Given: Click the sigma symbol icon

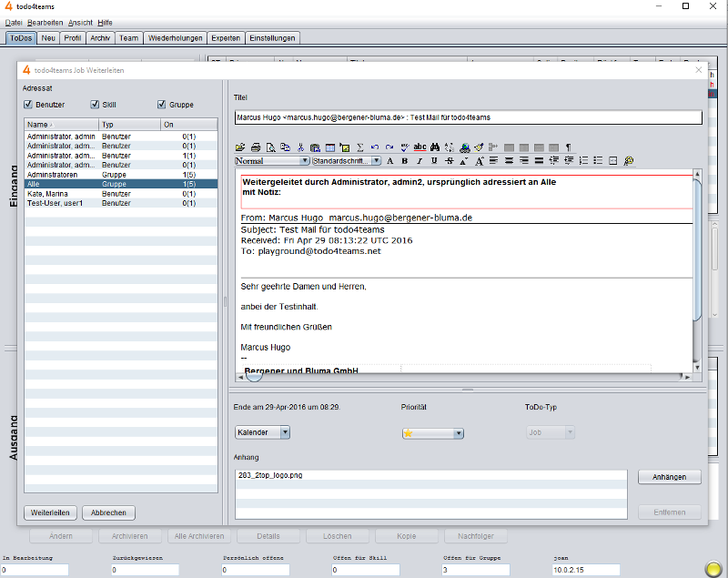Looking at the screenshot, I should (x=359, y=147).
